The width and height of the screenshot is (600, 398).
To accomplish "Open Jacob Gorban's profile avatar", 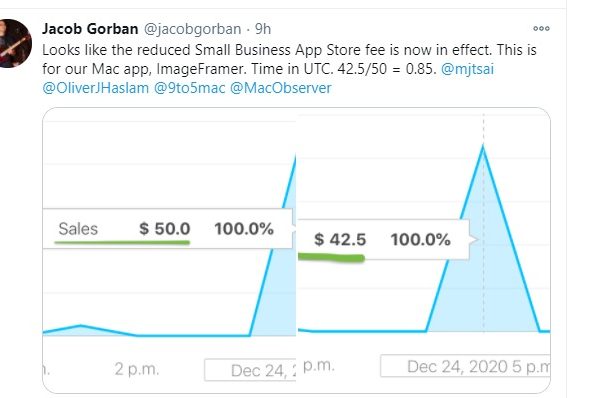I will [x=15, y=43].
